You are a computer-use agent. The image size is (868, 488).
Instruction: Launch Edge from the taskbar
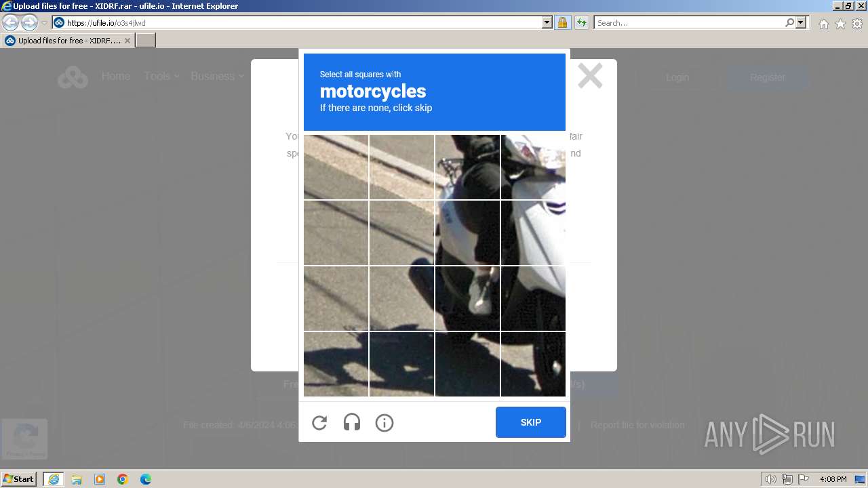tap(146, 479)
